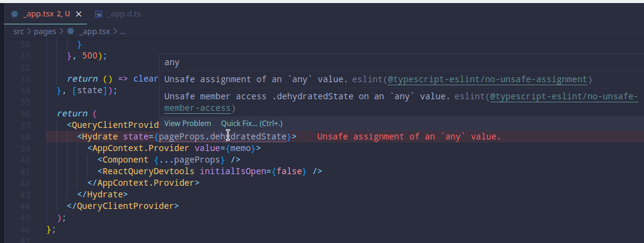
Task: Expand the breadcrumb ellipsis symbol list
Action: coord(123,31)
